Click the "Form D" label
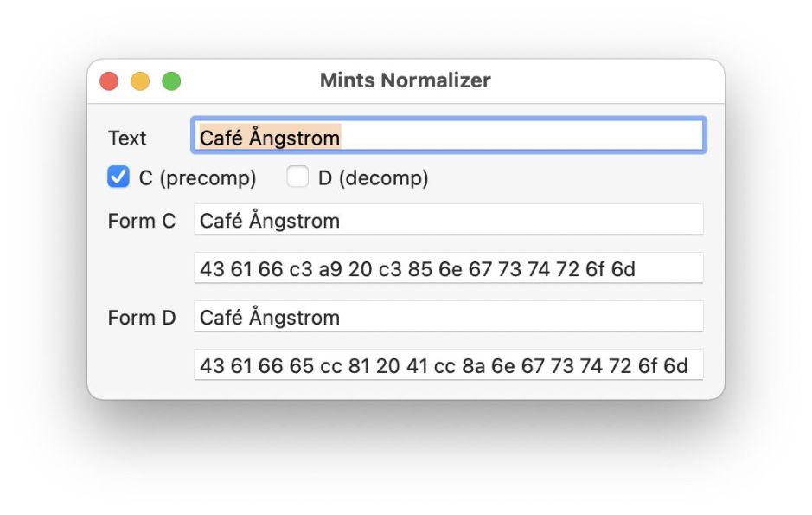Viewport: 812px width, 515px height. [141, 318]
